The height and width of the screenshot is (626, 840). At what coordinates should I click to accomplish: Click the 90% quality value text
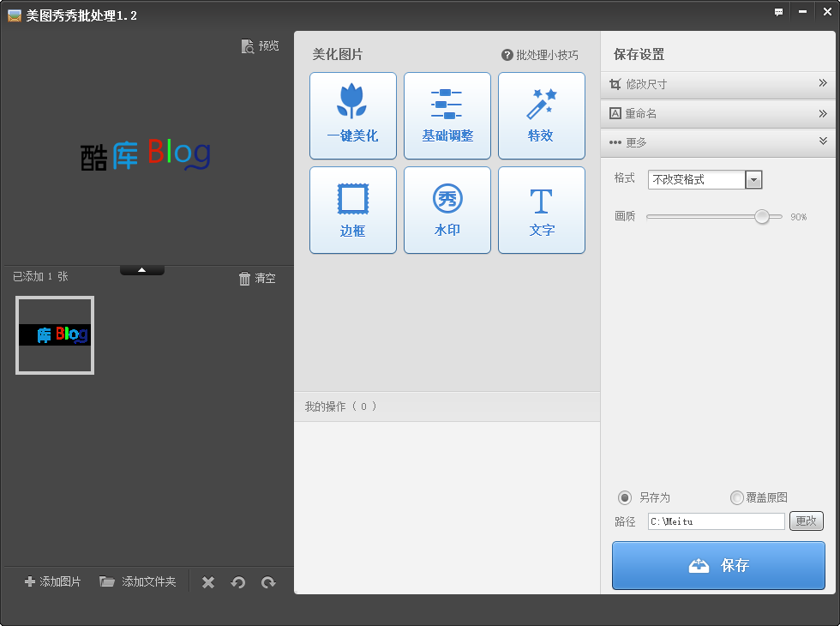[799, 217]
